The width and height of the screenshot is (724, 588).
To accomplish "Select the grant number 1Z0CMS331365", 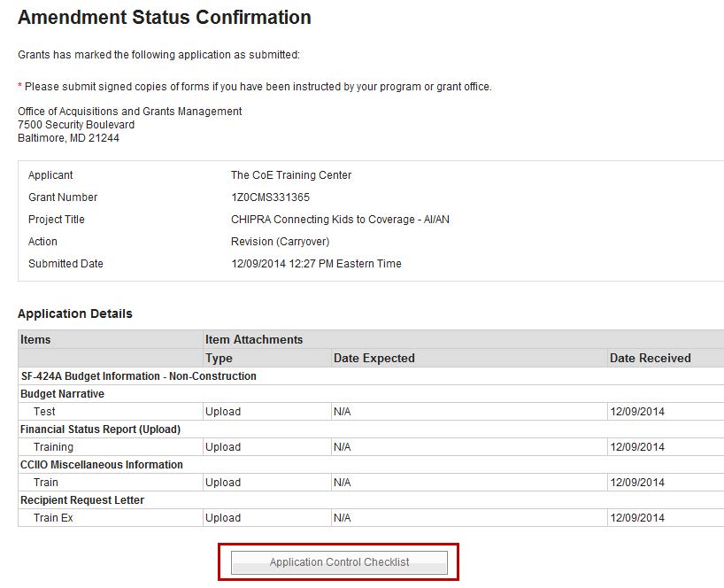I will (x=270, y=197).
